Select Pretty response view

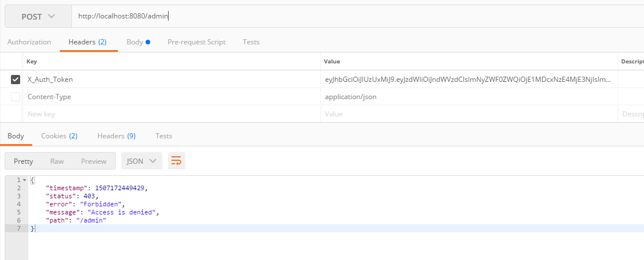tap(24, 161)
